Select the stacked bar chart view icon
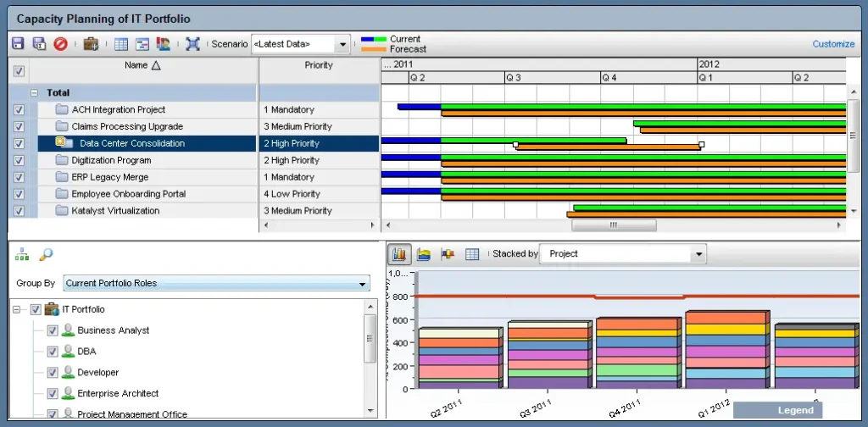 (399, 253)
